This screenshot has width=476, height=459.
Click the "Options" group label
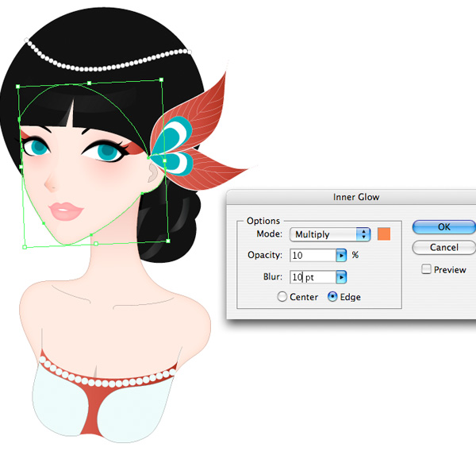tap(263, 221)
